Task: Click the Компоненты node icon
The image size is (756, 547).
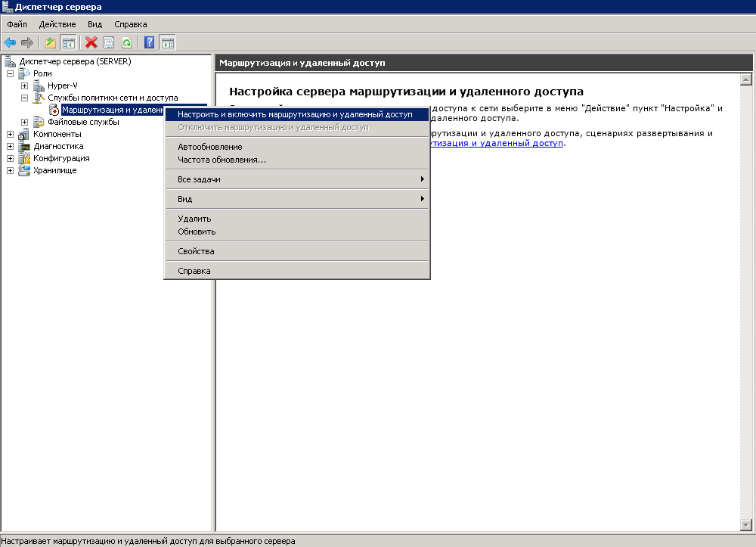Action: pyautogui.click(x=24, y=134)
